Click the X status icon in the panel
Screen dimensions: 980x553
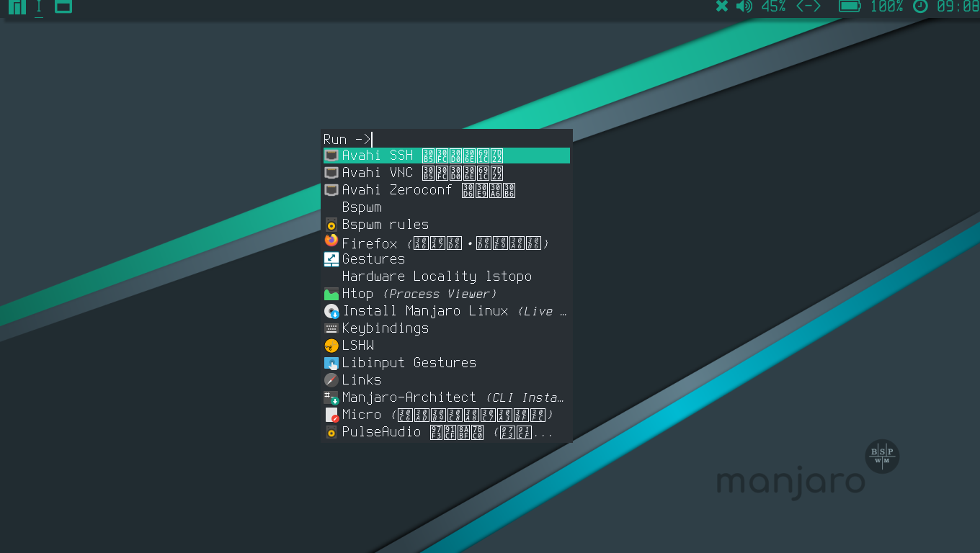[x=721, y=6]
